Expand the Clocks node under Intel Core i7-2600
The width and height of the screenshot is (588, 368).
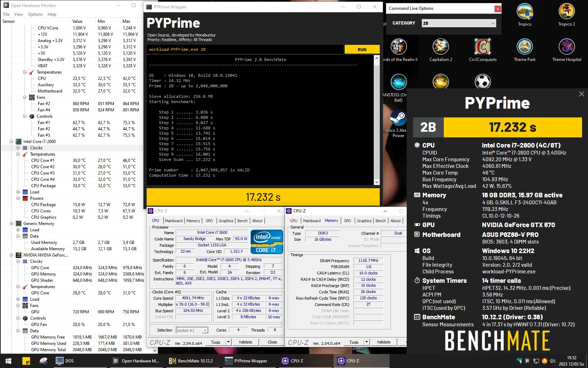pos(18,148)
